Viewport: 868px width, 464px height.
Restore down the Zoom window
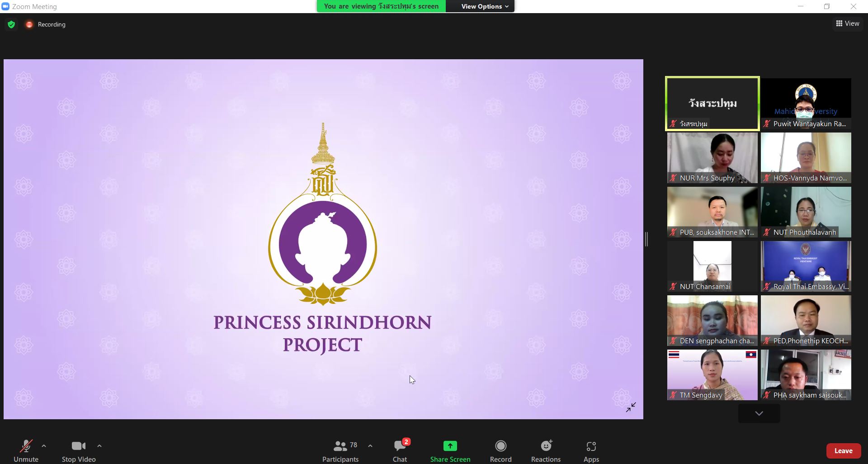(827, 6)
